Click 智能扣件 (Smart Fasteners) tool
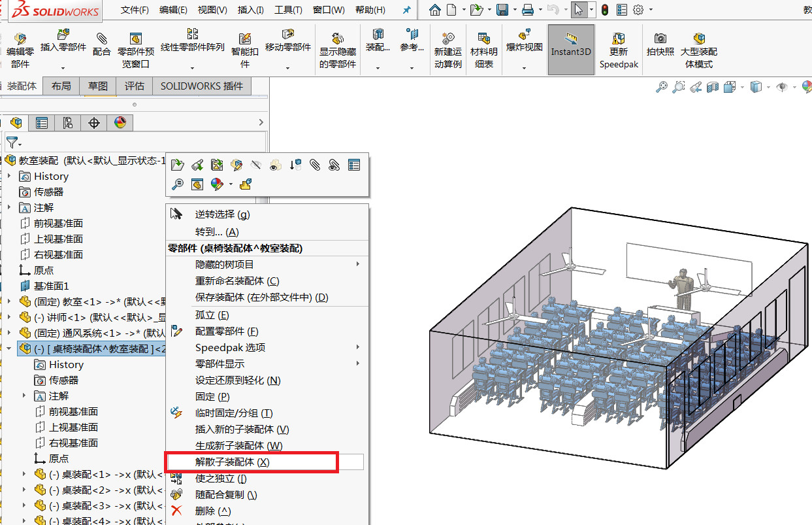Screen dimensions: 812x525 pyautogui.click(x=245, y=50)
